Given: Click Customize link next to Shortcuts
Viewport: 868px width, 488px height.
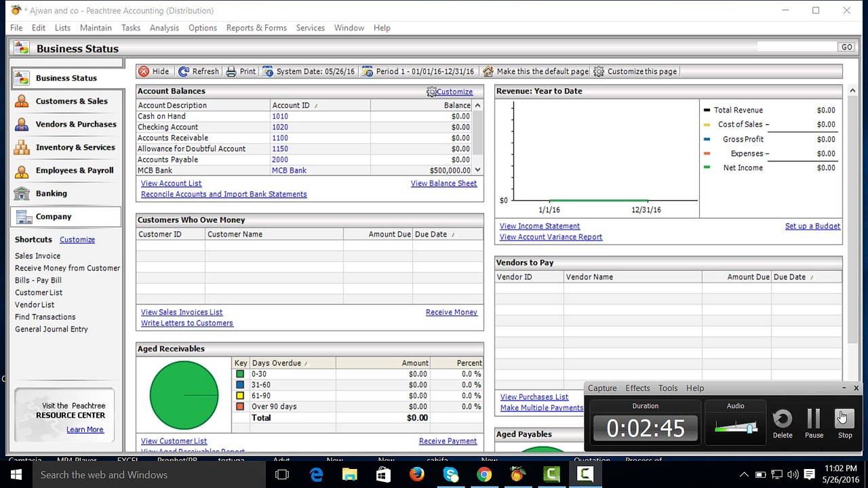Looking at the screenshot, I should pyautogui.click(x=77, y=240).
